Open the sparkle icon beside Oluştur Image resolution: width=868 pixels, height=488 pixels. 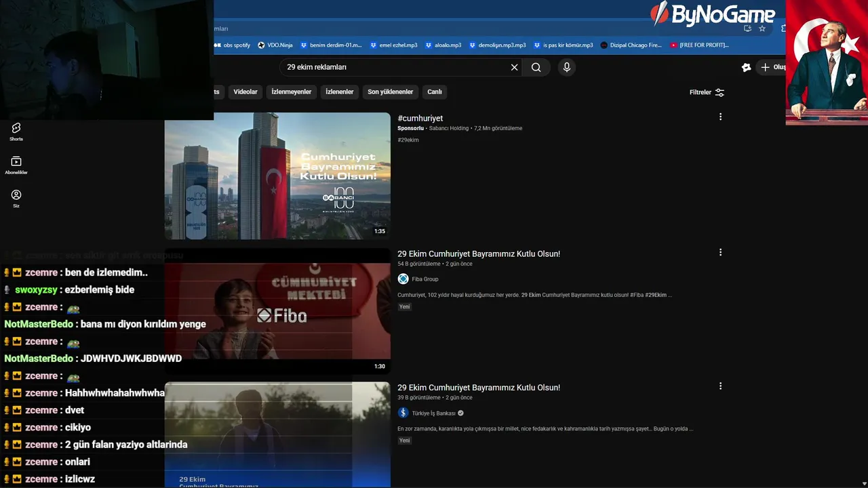pyautogui.click(x=746, y=67)
